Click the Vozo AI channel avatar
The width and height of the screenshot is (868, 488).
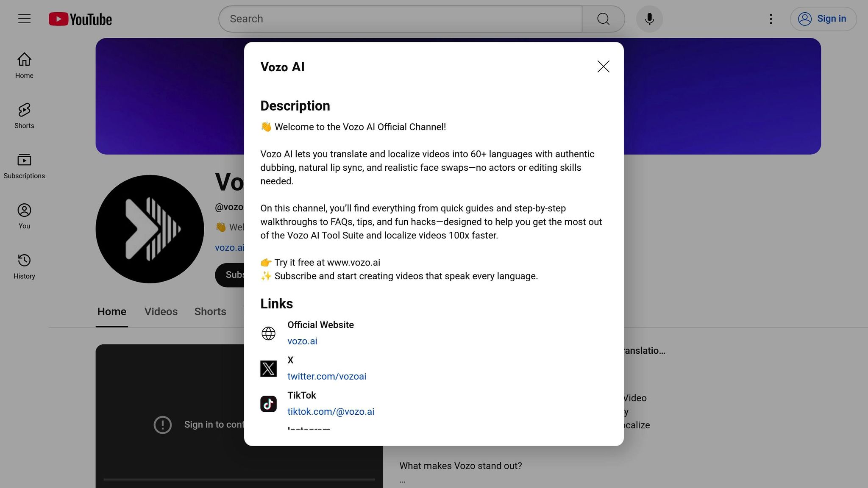coord(150,229)
